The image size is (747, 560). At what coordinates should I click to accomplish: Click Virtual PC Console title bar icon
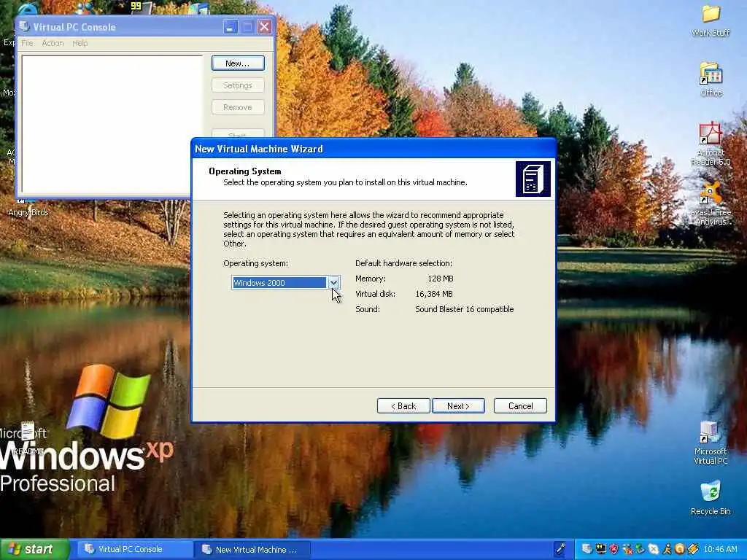coord(24,26)
